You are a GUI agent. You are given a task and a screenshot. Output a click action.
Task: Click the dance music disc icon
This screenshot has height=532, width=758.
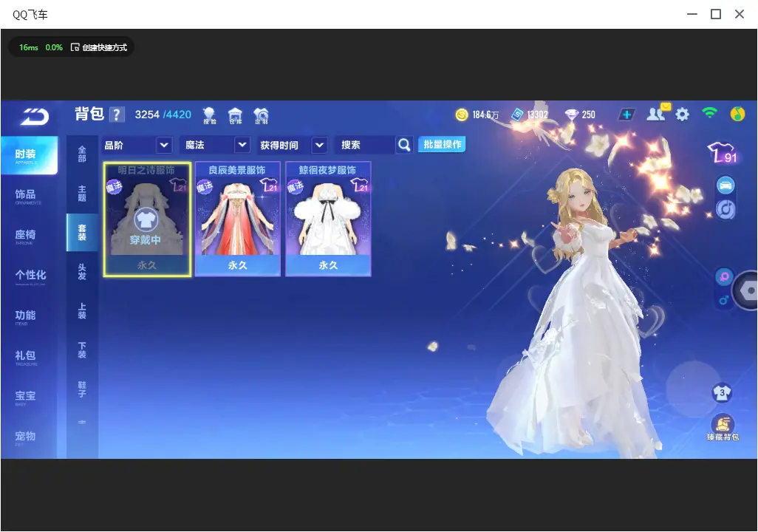click(x=725, y=209)
